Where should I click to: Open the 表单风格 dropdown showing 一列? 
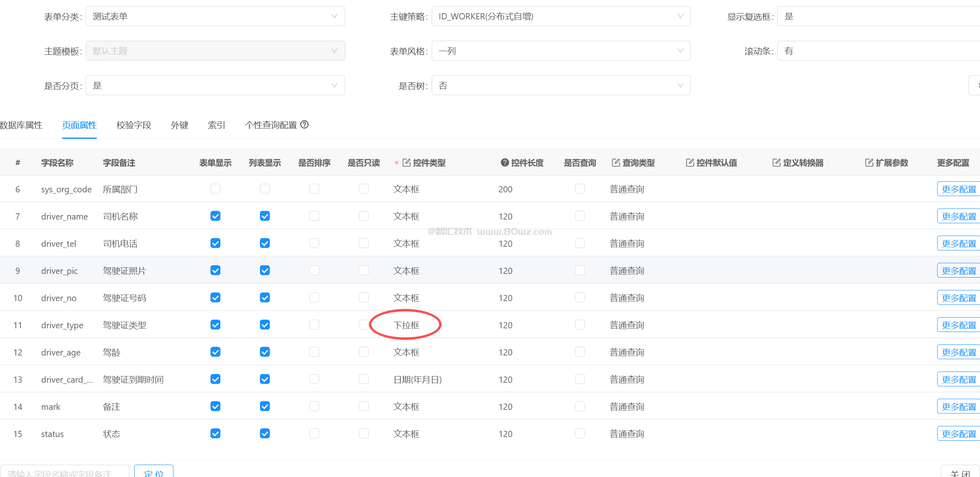561,51
